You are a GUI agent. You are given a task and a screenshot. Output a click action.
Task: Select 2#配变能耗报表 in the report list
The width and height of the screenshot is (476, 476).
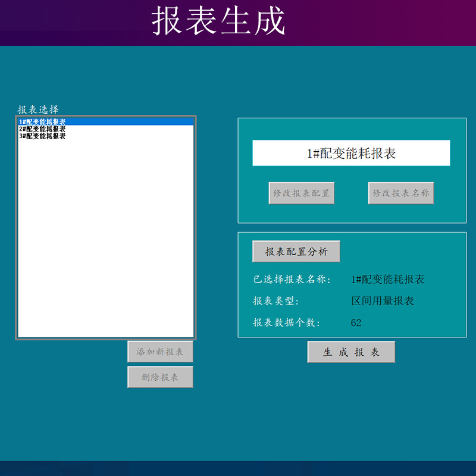point(43,129)
